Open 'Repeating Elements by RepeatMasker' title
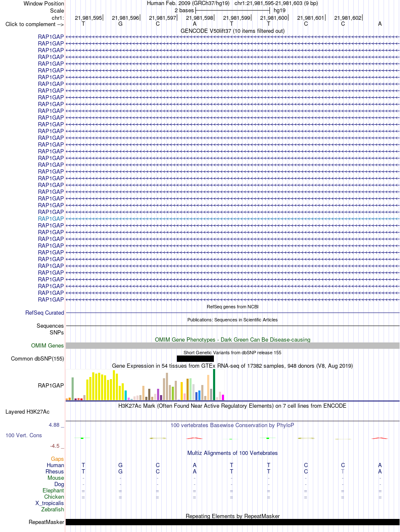This screenshot has height=532, width=400. (x=232, y=516)
